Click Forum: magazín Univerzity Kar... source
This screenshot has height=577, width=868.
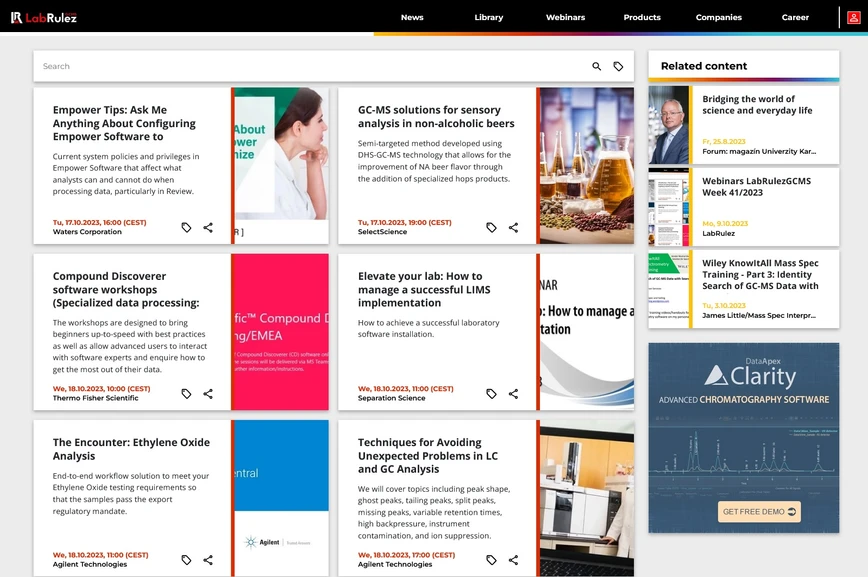coord(759,152)
